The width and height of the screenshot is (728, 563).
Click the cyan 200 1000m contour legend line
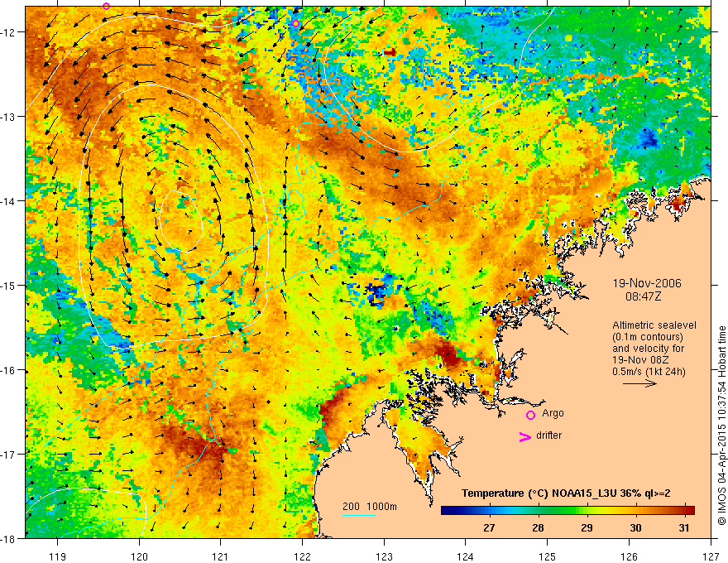(x=359, y=515)
